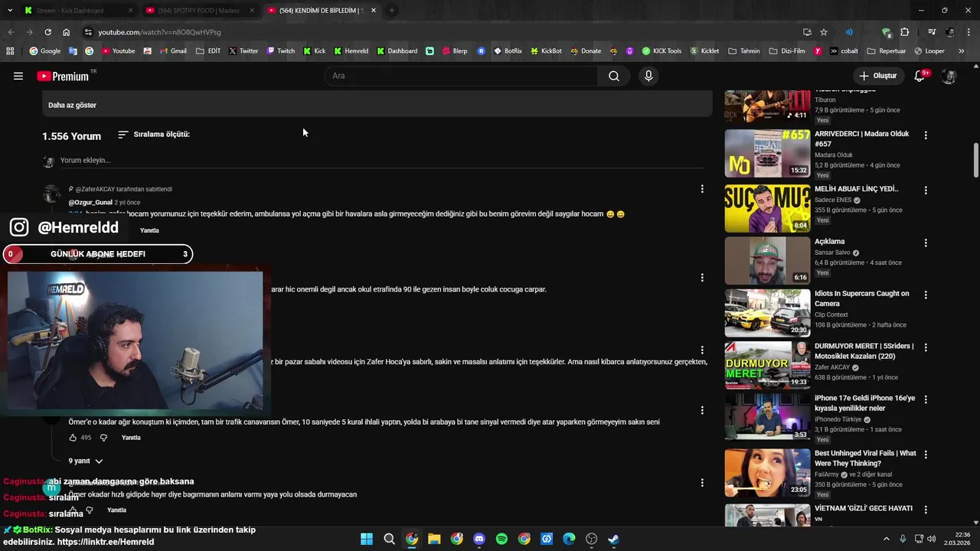The width and height of the screenshot is (980, 551).
Task: Open the ARRIVEDERCI Madara Olduk #657 thumbnail
Action: (x=767, y=153)
